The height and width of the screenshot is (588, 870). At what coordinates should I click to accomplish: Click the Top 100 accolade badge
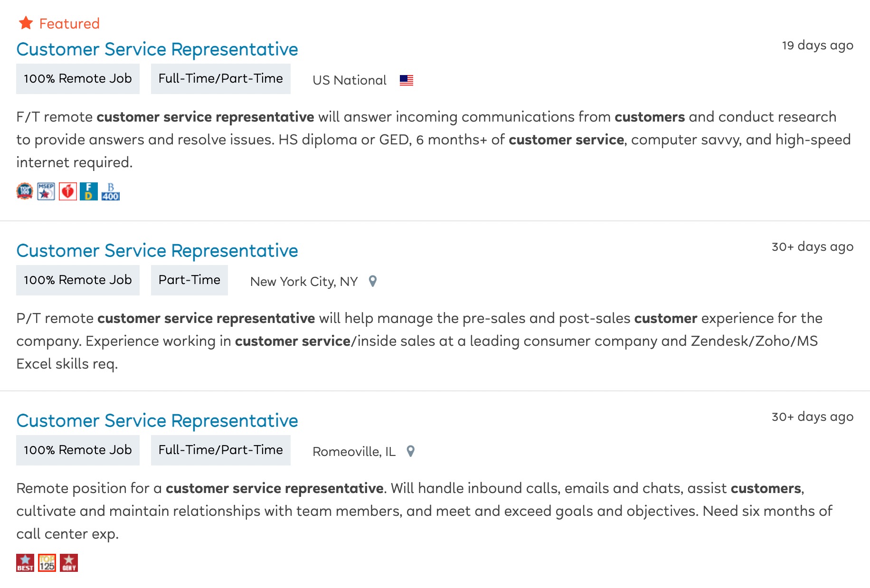(25, 191)
